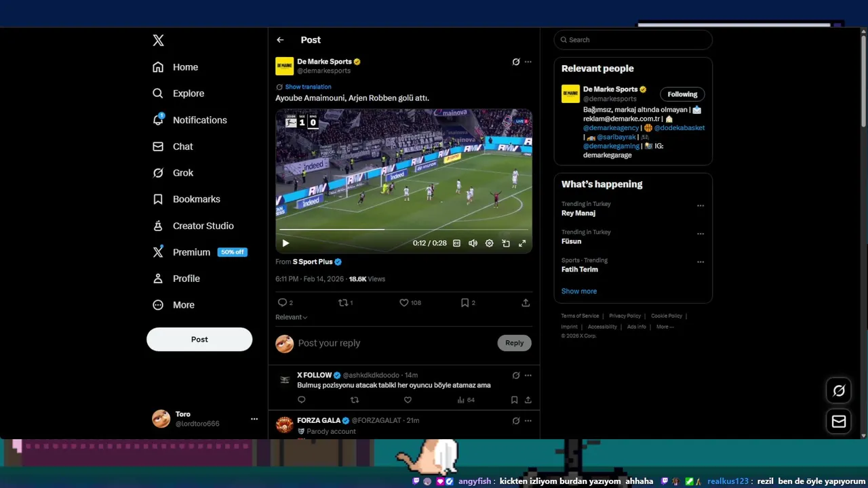Expand the More menu in sidebar
This screenshot has height=488, width=868.
coord(174,305)
